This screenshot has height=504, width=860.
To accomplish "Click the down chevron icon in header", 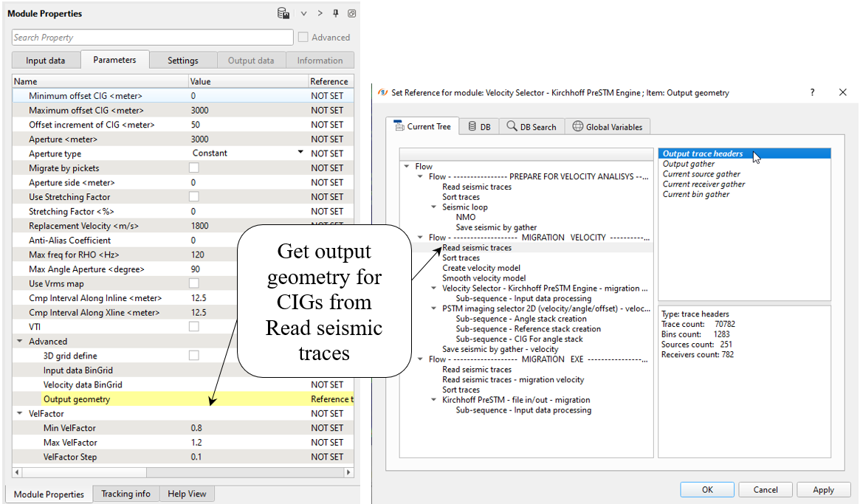I will 303,13.
